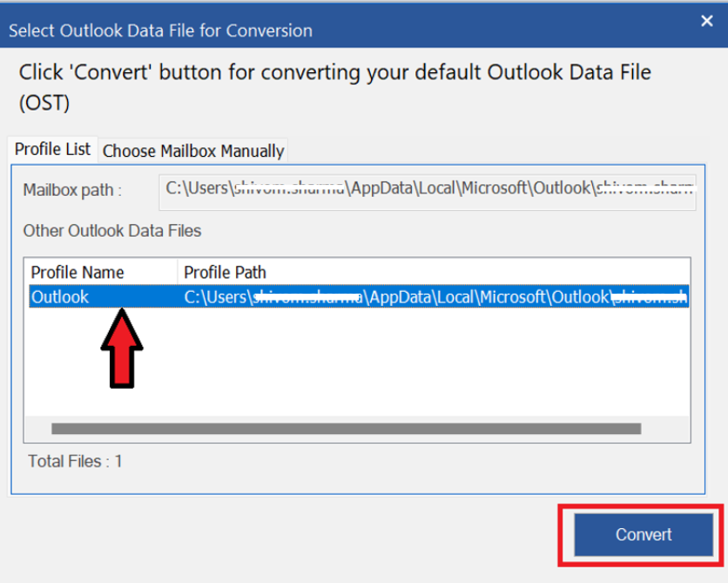Click the horizontal scrollbar in profile list
Viewport: 728px width, 583px height.
347,428
